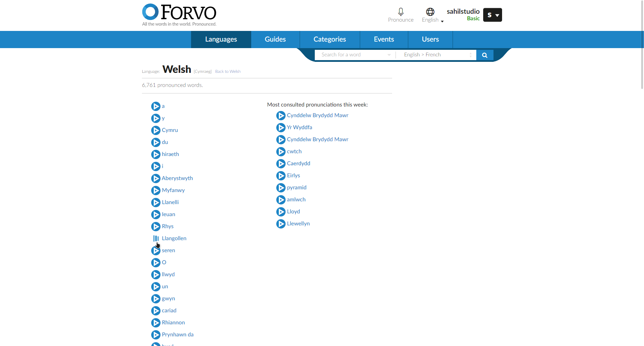Click inside the Search for a word field
Viewport: 644px width, 346px height.
tap(351, 55)
